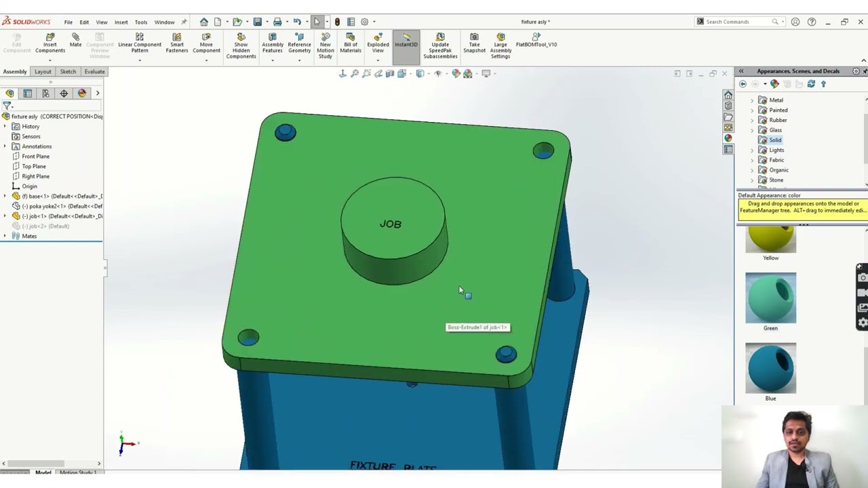Open the ConfigurationManager tab icon
The width and height of the screenshot is (868, 488).
coord(45,94)
